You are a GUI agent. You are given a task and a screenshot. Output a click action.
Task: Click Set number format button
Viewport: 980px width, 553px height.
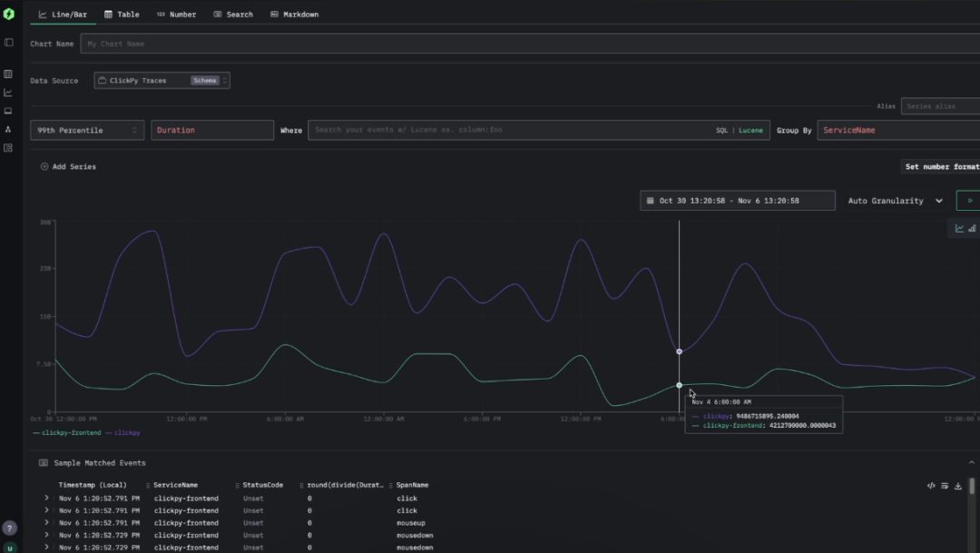tap(940, 166)
